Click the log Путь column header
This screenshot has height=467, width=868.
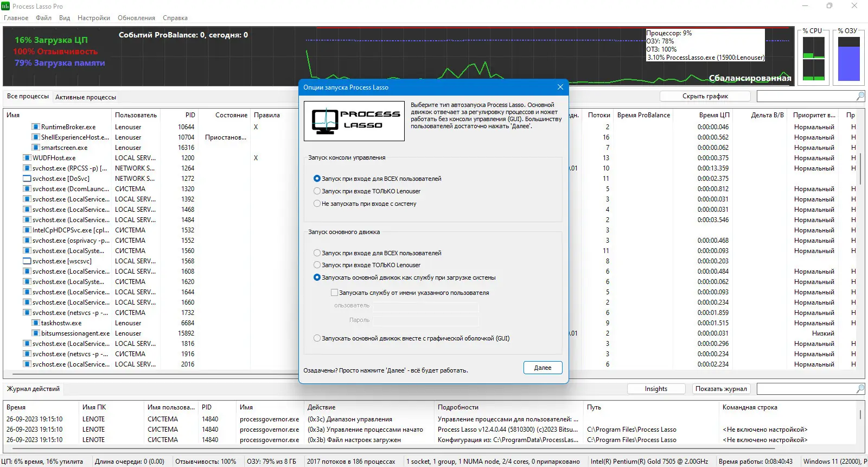tap(652, 407)
